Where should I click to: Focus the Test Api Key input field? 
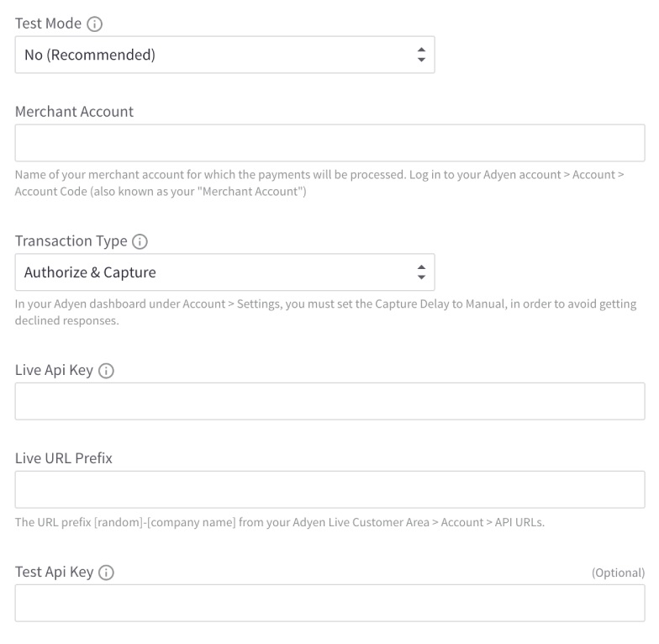(329, 603)
